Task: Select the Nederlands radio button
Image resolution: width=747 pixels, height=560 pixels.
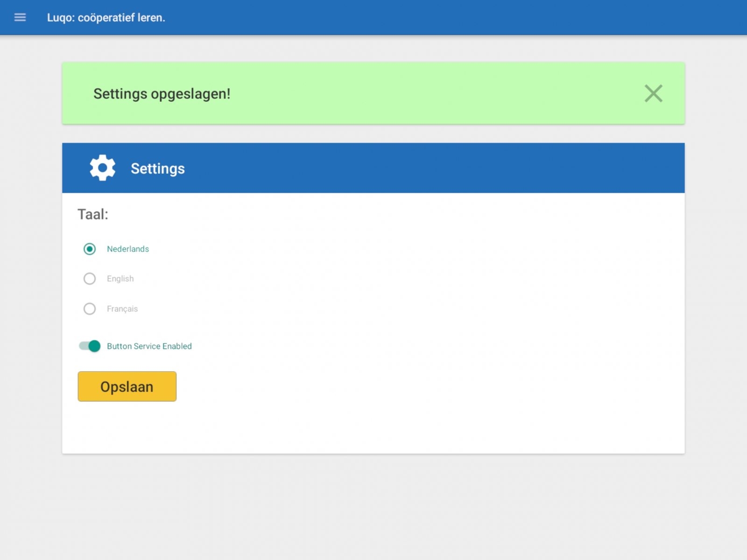Action: click(90, 249)
